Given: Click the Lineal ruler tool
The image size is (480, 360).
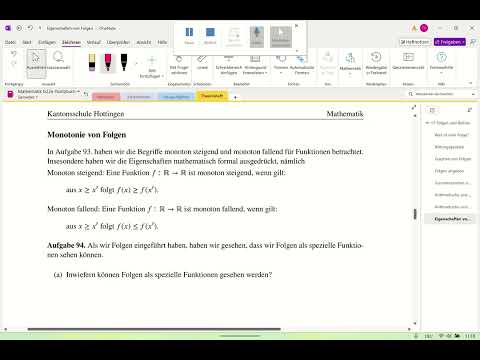Looking at the screenshot, I should point(202,62).
